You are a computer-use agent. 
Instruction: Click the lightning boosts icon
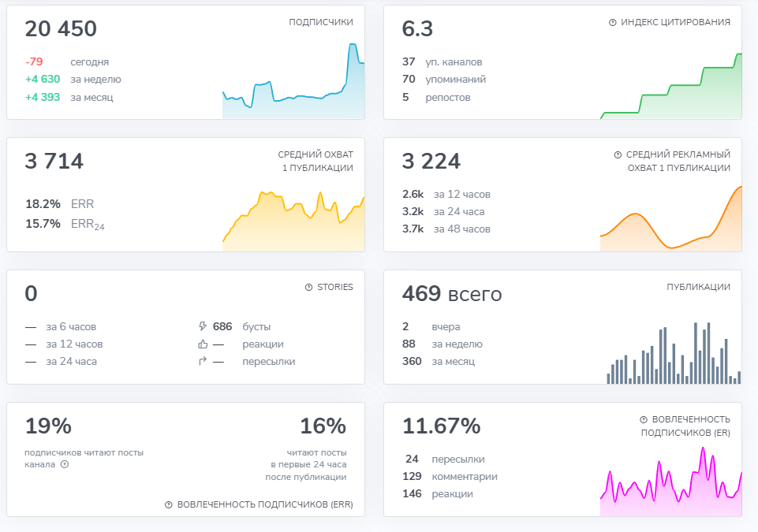[x=203, y=326]
